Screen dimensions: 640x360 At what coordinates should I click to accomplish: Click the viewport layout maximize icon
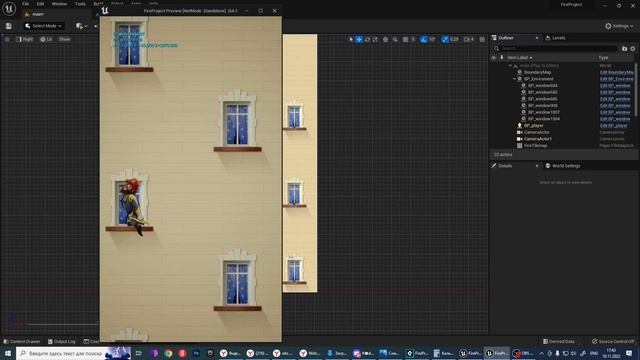pyautogui.click(x=482, y=40)
